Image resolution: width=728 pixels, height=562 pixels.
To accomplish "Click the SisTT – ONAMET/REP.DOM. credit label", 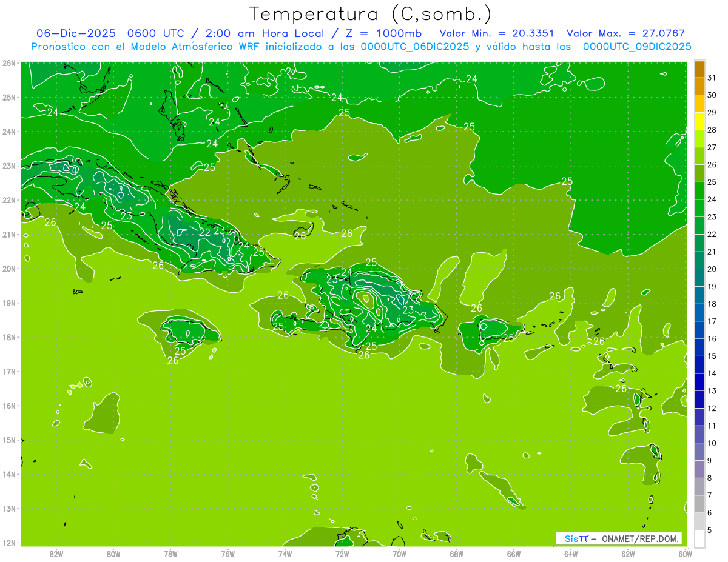I will pyautogui.click(x=620, y=538).
